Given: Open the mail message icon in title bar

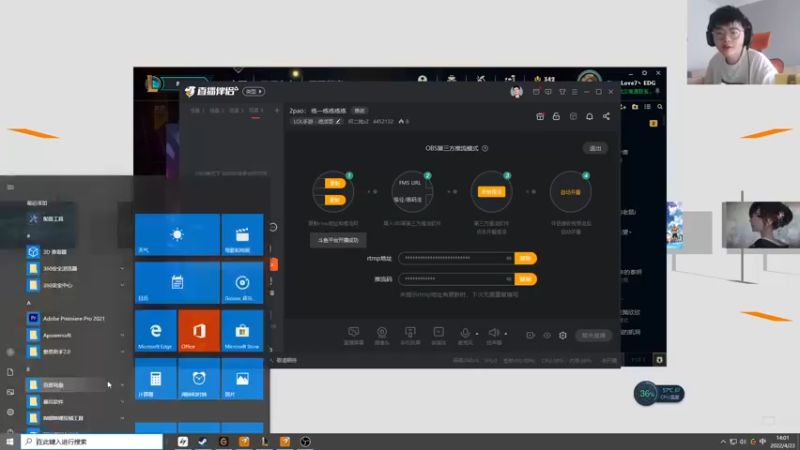Looking at the screenshot, I should [x=536, y=92].
